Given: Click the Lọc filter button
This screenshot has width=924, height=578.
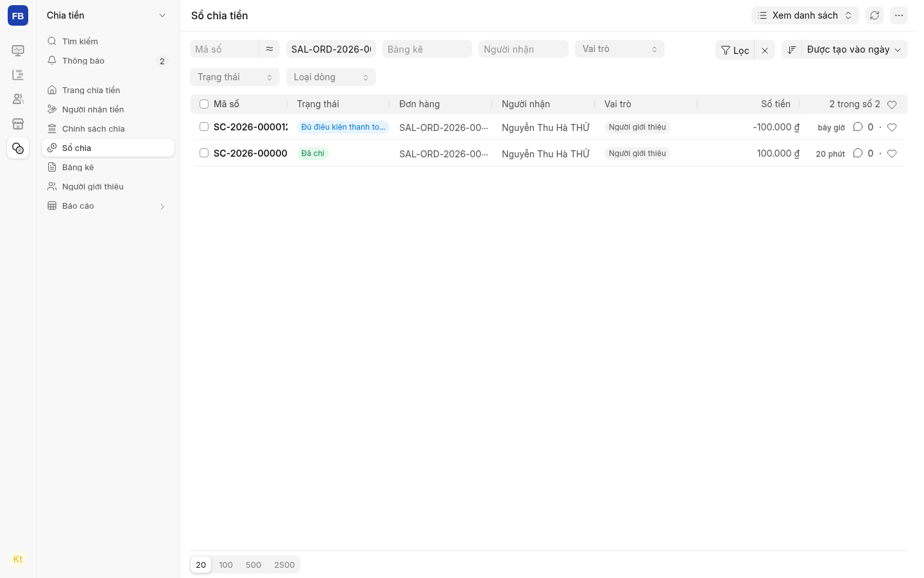Looking at the screenshot, I should (735, 50).
